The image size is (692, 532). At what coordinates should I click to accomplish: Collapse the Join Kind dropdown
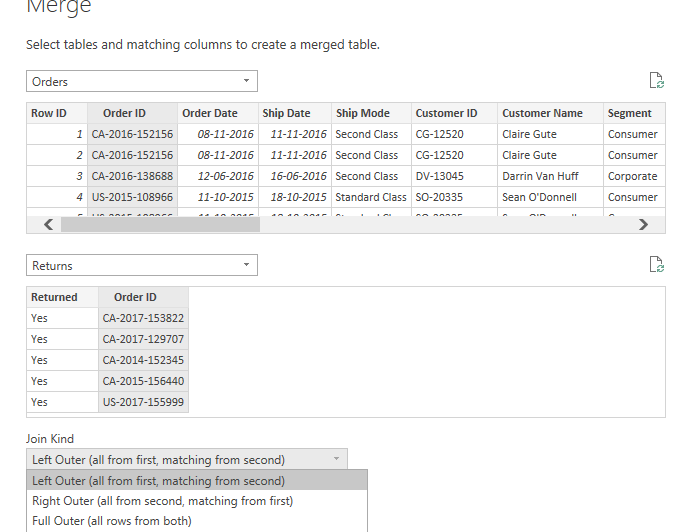336,459
